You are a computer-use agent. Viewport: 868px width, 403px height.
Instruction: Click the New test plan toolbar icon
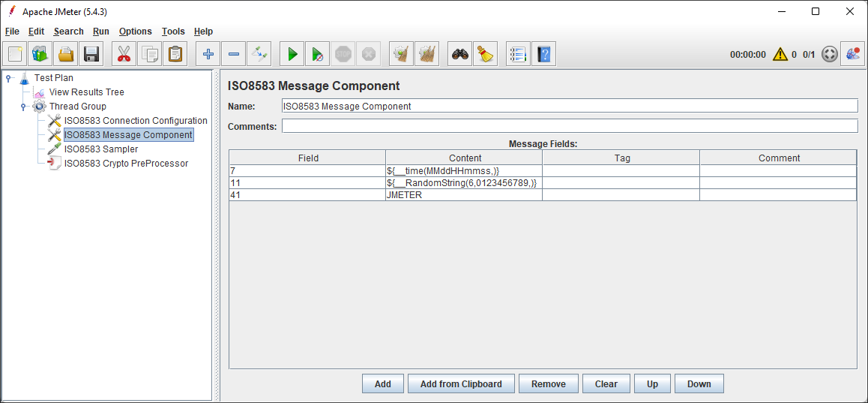coord(16,54)
